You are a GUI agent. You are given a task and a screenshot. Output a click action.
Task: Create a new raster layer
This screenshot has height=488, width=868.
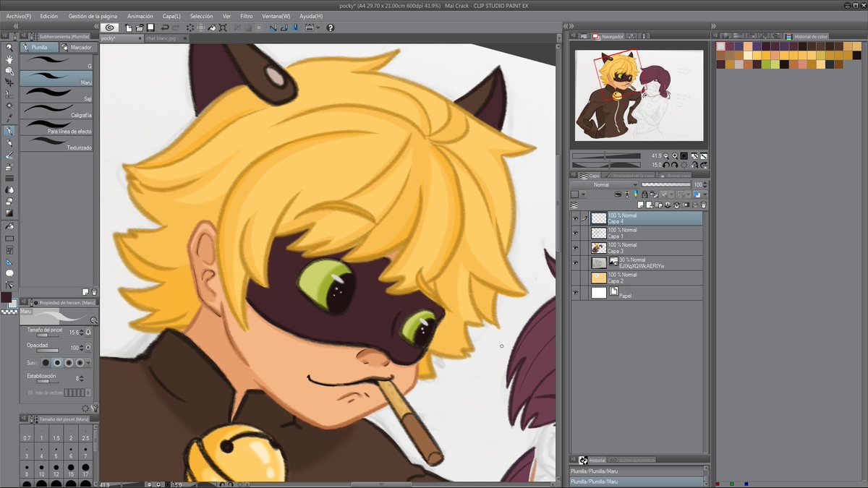click(x=639, y=205)
